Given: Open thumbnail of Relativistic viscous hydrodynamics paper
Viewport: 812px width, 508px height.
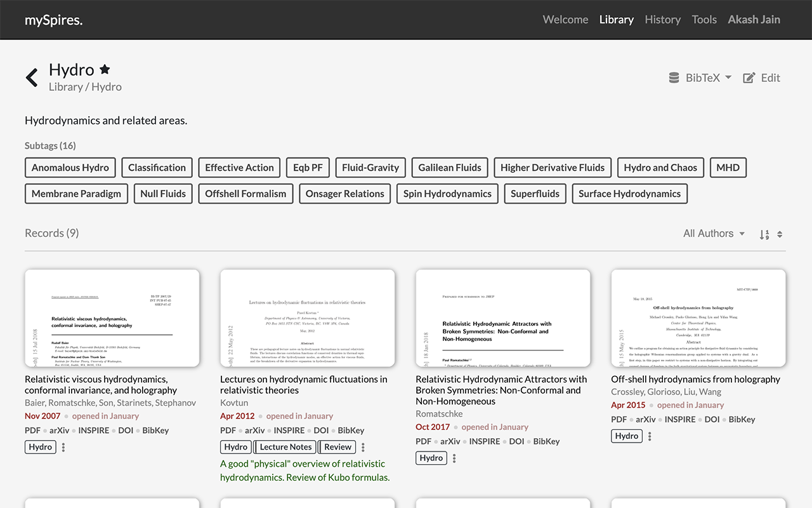Looking at the screenshot, I should point(112,318).
